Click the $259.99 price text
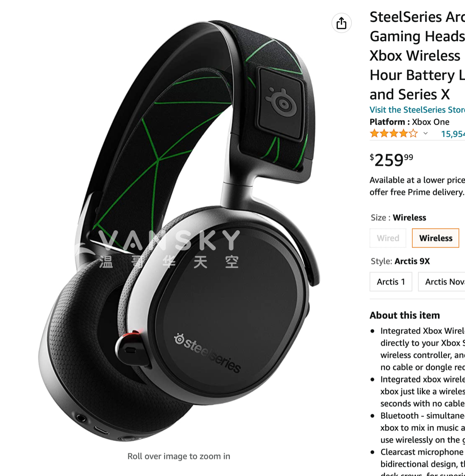This screenshot has height=476, width=465. [391, 160]
